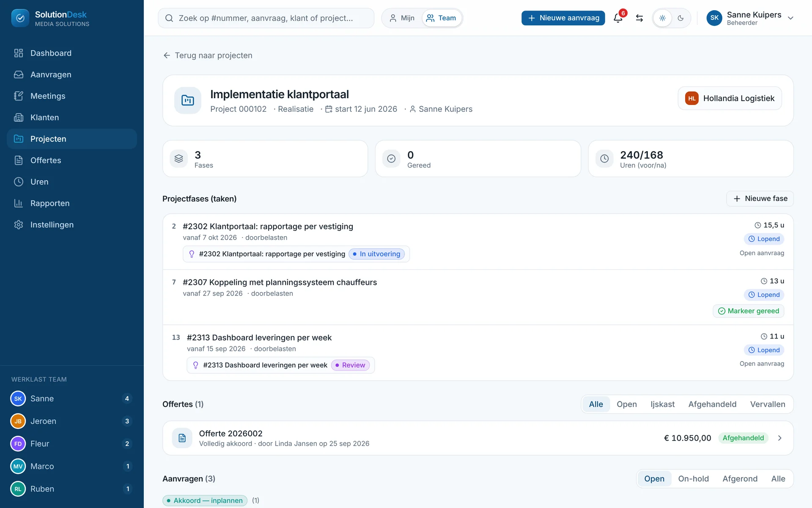Select the Afgehandeld offertes filter tab

tap(712, 404)
